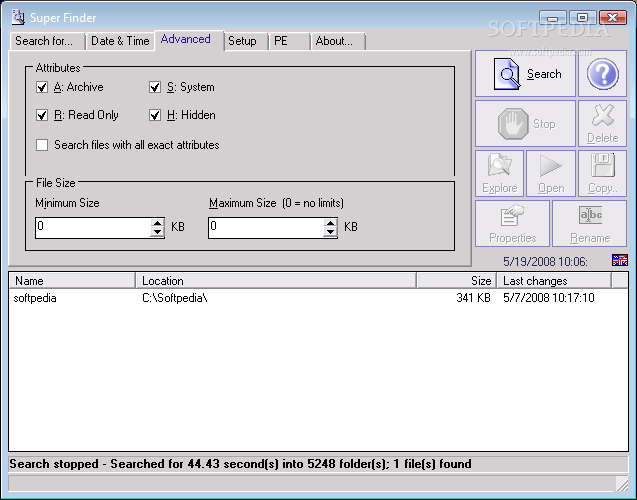Open the Setup tab
Image resolution: width=637 pixels, height=500 pixels.
(246, 41)
